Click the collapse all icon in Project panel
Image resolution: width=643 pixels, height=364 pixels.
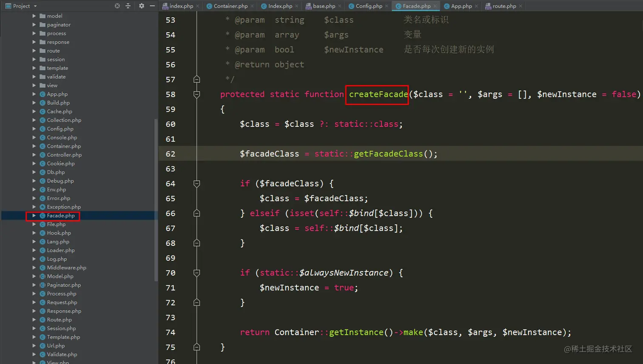click(128, 6)
